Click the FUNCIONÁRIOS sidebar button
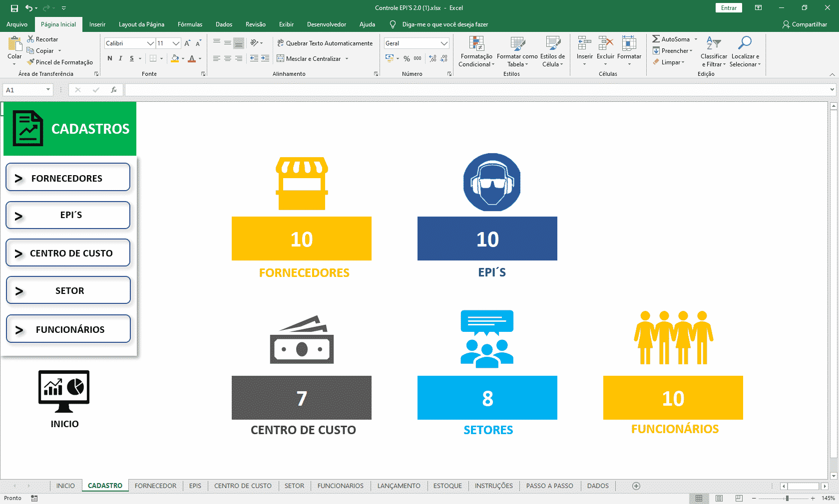The image size is (839, 504). (x=68, y=329)
